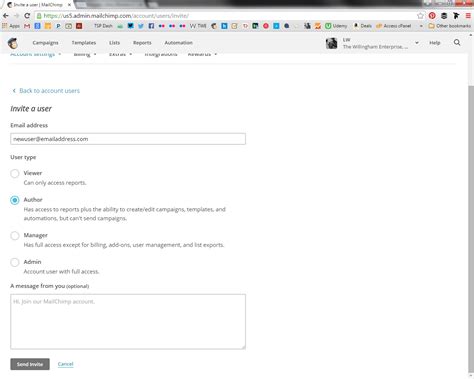Open the Reports menu
The height and width of the screenshot is (379, 474).
(142, 43)
